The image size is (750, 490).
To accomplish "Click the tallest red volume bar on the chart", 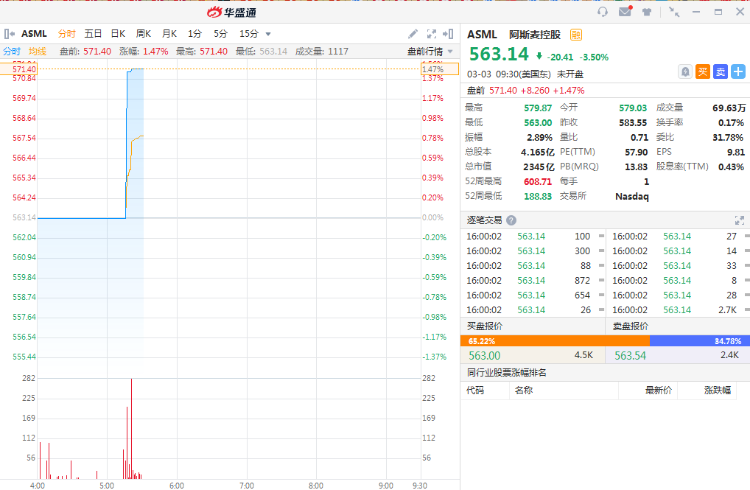I will (131, 428).
